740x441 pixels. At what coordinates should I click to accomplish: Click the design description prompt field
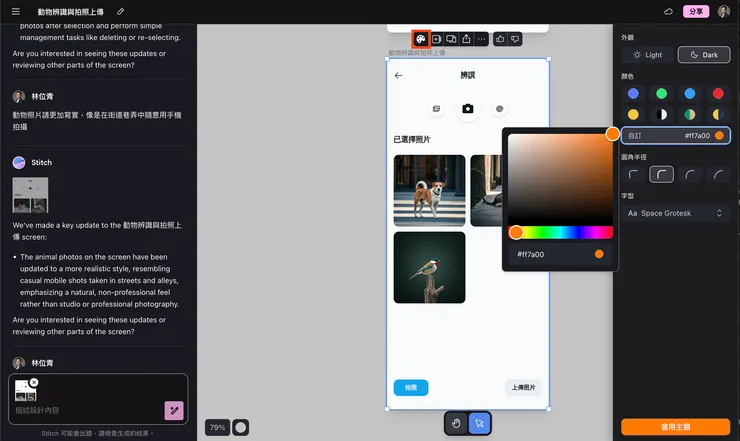(88, 410)
